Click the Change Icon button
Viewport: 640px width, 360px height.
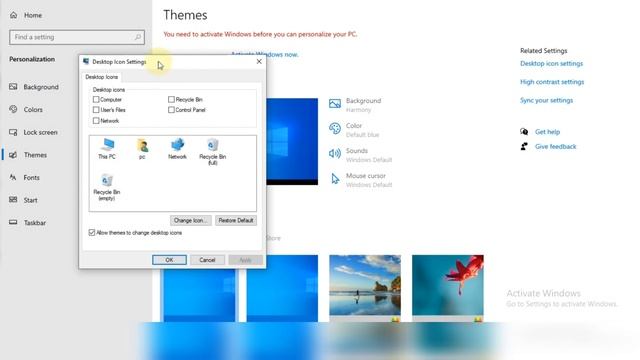pyautogui.click(x=191, y=220)
